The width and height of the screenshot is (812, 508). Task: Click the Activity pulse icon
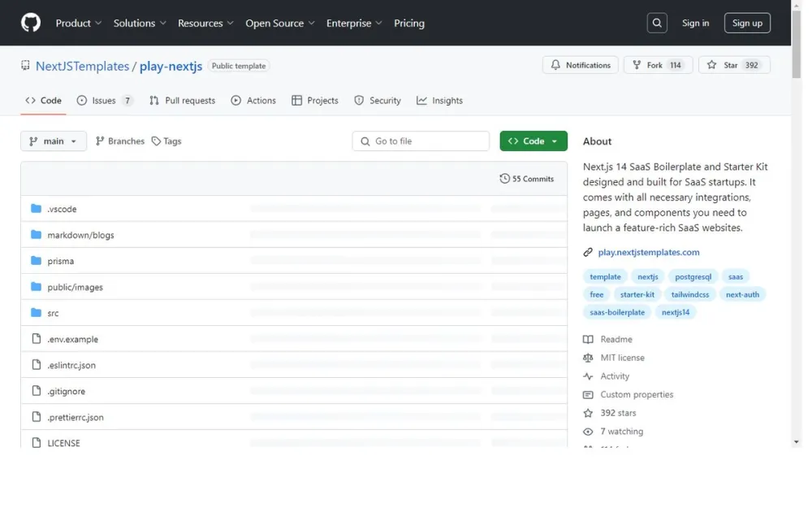point(588,376)
